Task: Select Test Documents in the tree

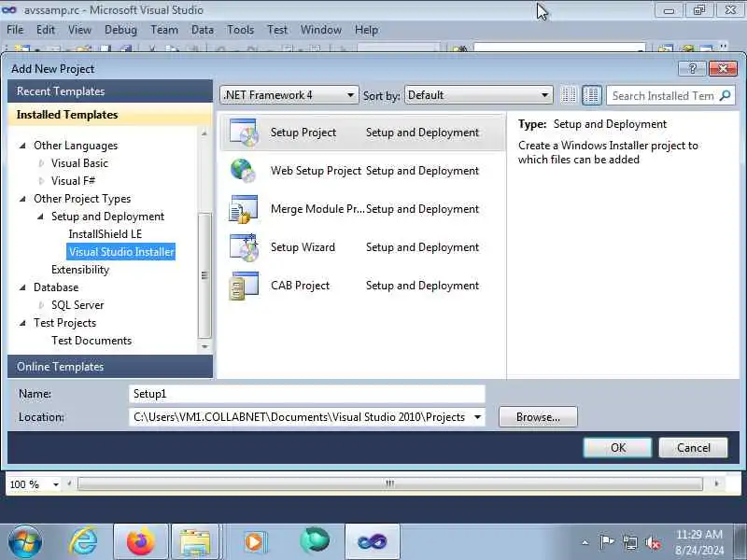Action: 92,341
